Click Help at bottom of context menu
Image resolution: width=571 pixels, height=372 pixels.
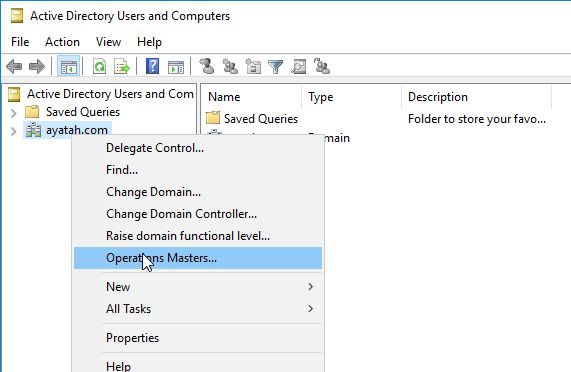click(198, 365)
